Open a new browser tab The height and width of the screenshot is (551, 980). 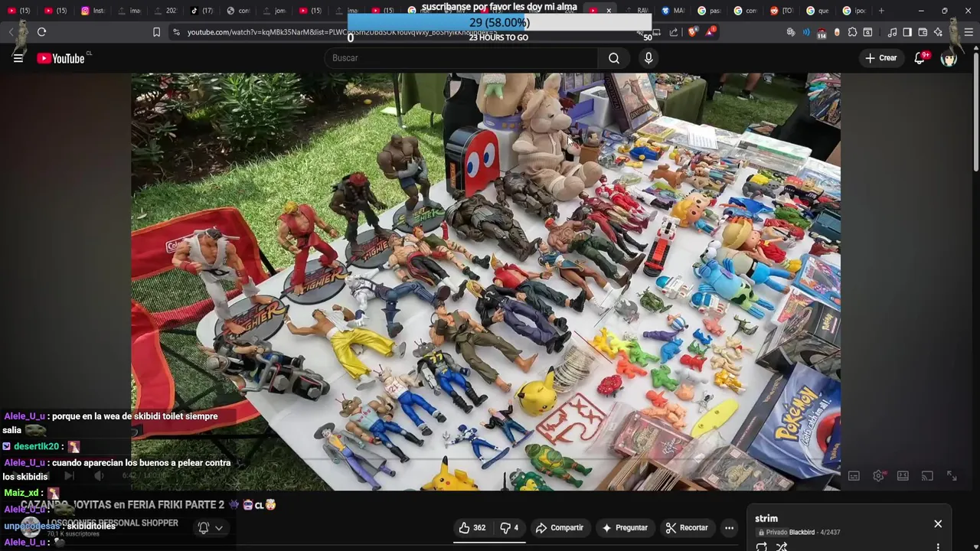[x=881, y=11]
